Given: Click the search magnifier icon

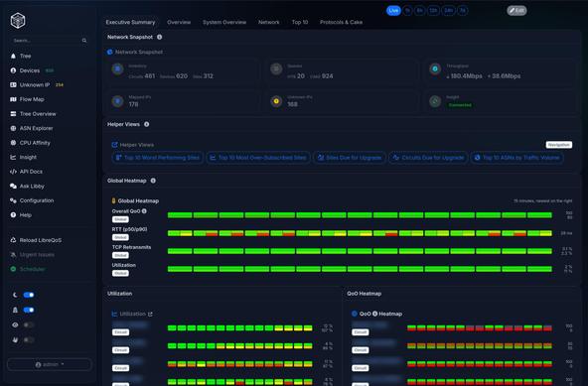Looking at the screenshot, I should tap(84, 41).
